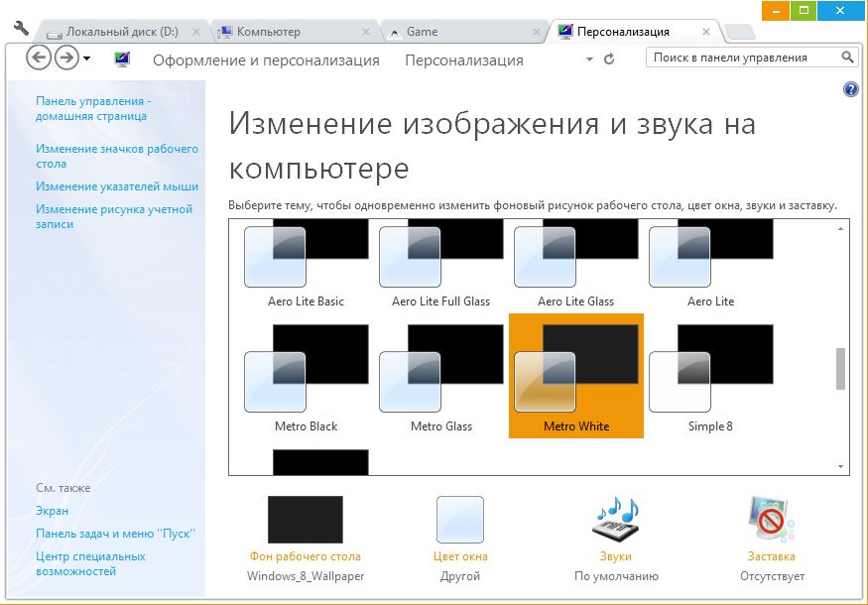Click Цвет окна label

pos(460,556)
